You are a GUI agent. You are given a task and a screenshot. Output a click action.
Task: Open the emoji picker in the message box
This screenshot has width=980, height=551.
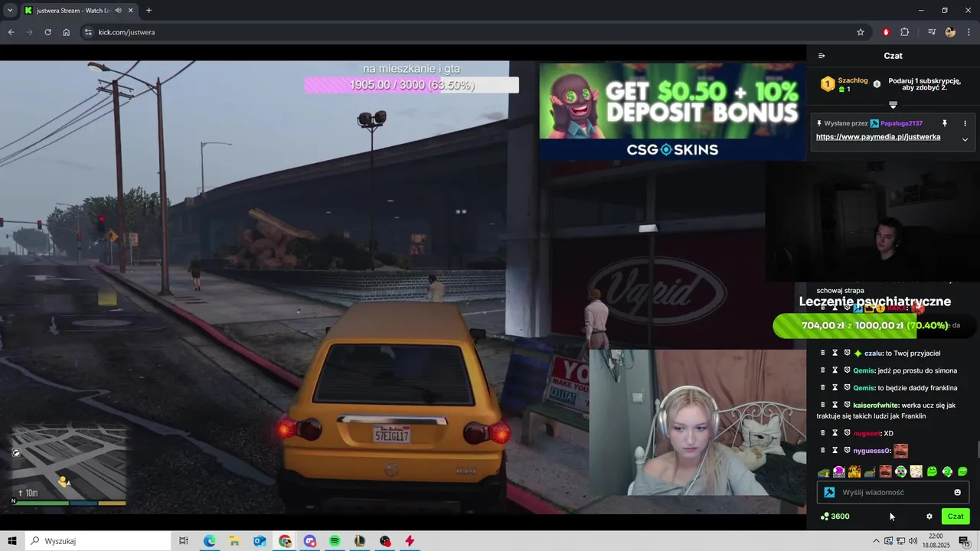pyautogui.click(x=957, y=492)
